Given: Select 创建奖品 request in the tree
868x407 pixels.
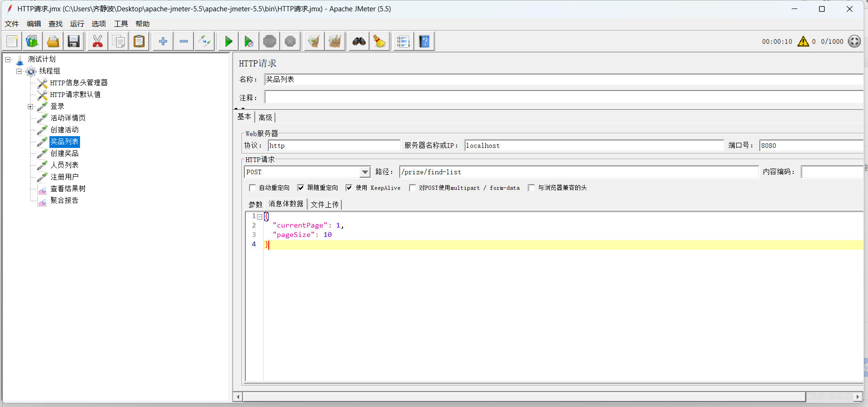Looking at the screenshot, I should point(65,154).
